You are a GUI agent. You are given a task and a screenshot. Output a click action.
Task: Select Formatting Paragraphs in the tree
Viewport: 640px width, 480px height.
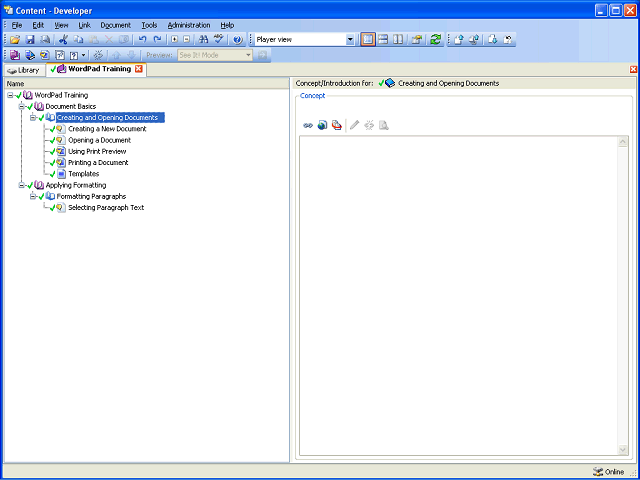(91, 196)
